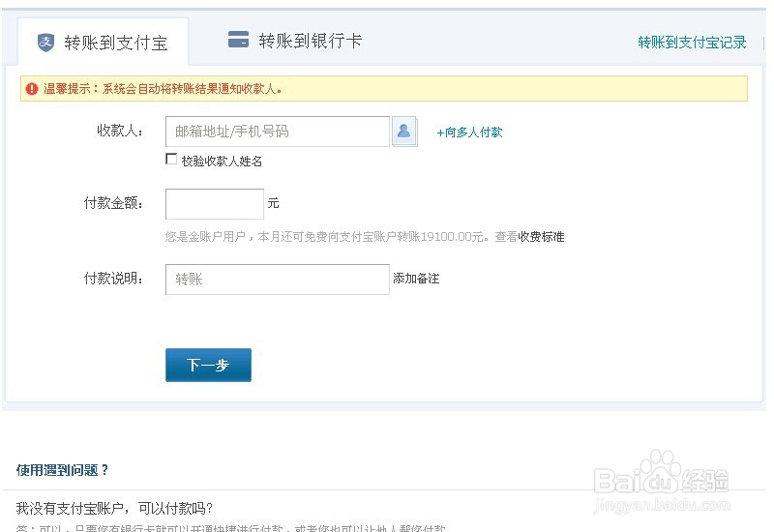Image resolution: width=774 pixels, height=532 pixels.
Task: Enable 校验收款人姓名 checkbox
Action: click(x=171, y=159)
